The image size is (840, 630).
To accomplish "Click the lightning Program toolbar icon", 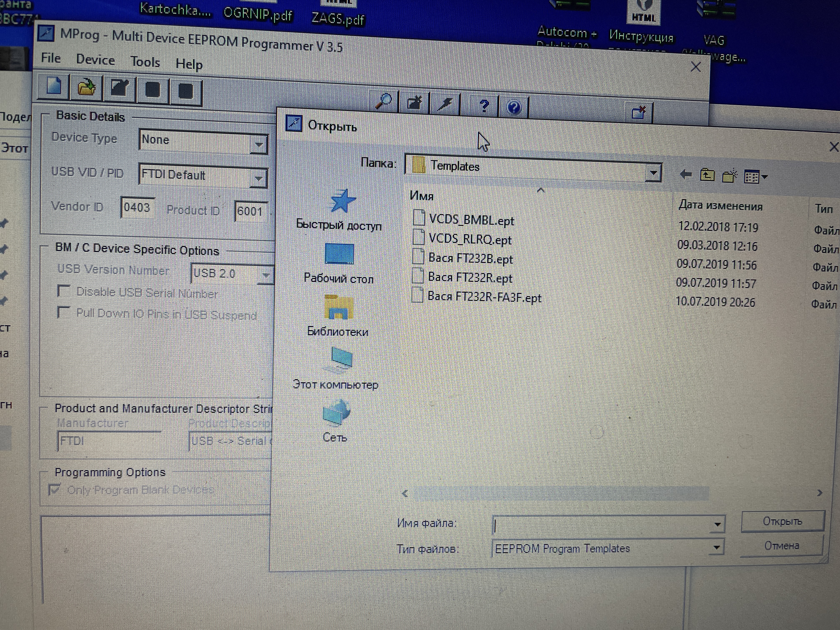I will 445,104.
